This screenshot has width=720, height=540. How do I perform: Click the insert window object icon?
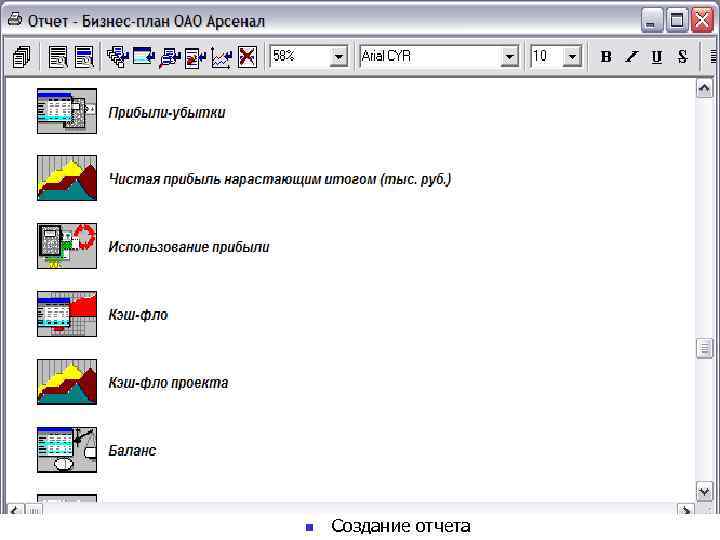[x=144, y=57]
